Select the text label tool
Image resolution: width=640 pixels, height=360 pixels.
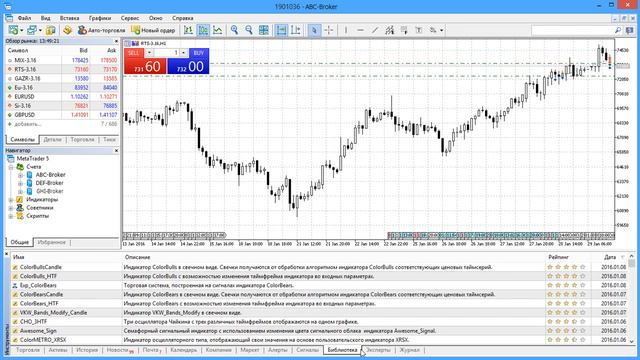click(419, 30)
